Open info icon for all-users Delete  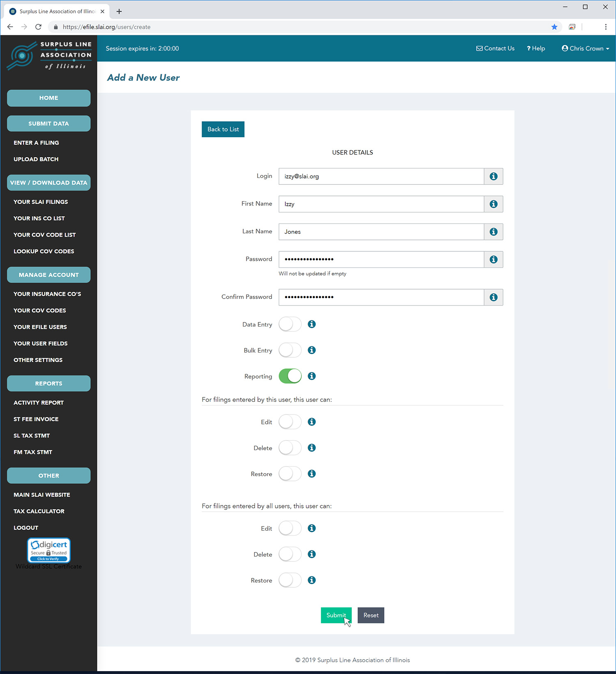coord(312,554)
